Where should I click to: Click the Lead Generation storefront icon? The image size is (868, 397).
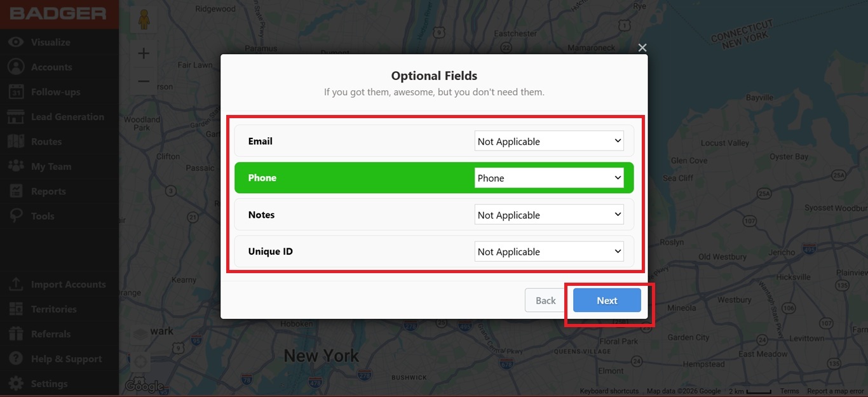point(16,117)
